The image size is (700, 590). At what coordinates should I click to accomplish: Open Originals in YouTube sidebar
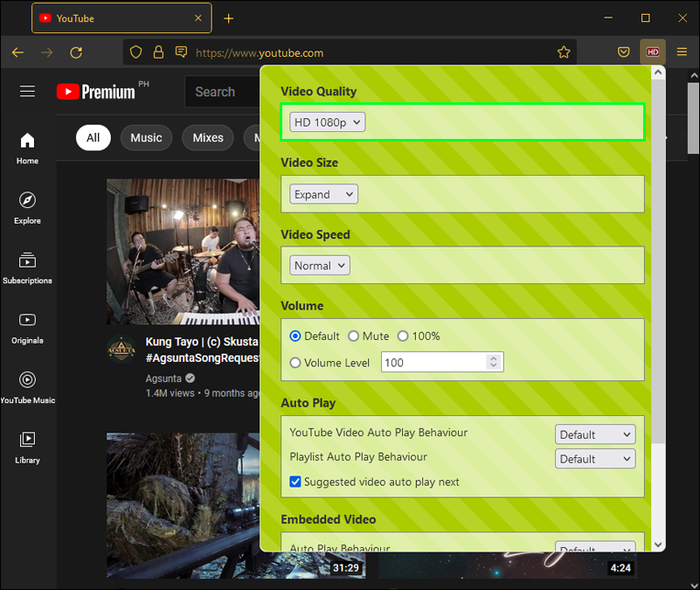(27, 329)
